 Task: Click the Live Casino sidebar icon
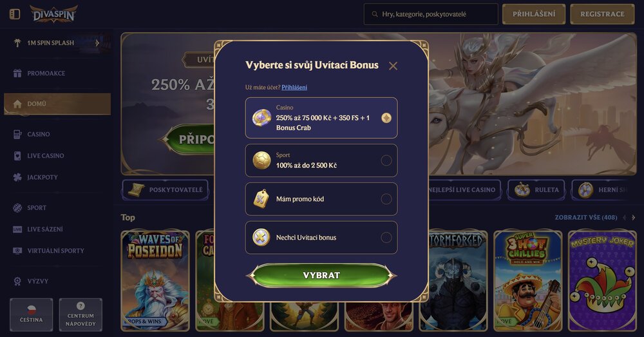[17, 156]
